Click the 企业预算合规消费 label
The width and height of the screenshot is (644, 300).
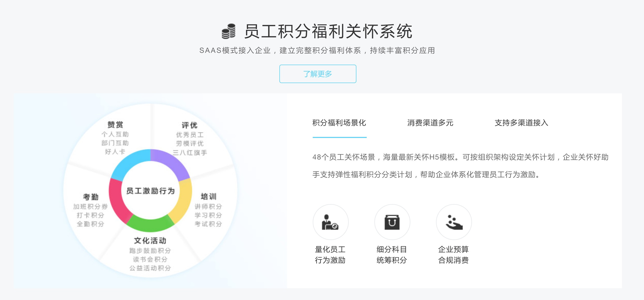click(x=453, y=255)
